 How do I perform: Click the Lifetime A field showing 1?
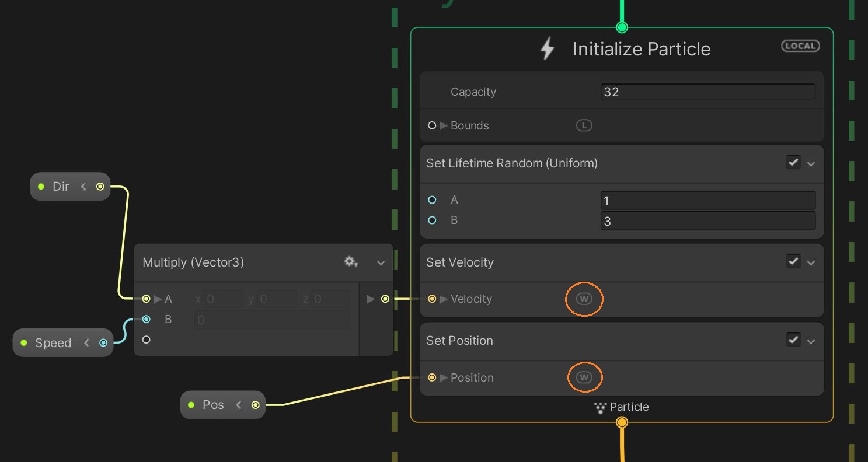708,201
